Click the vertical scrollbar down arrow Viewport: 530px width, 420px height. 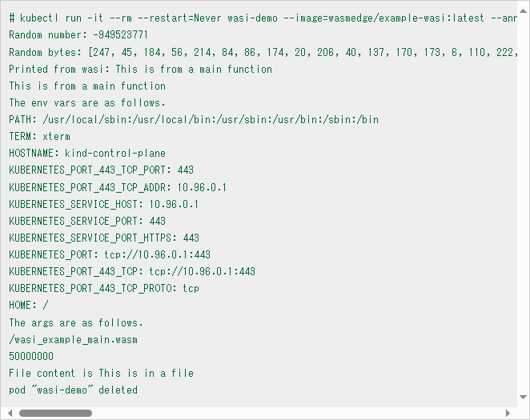pyautogui.click(x=523, y=398)
